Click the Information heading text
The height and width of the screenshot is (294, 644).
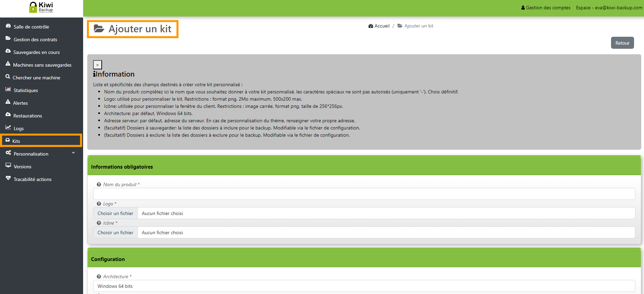[115, 74]
